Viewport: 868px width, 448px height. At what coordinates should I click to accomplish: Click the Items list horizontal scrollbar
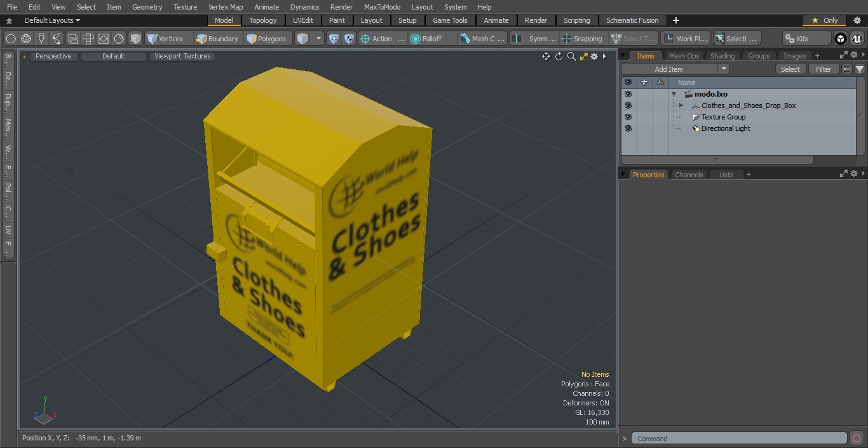(717, 160)
